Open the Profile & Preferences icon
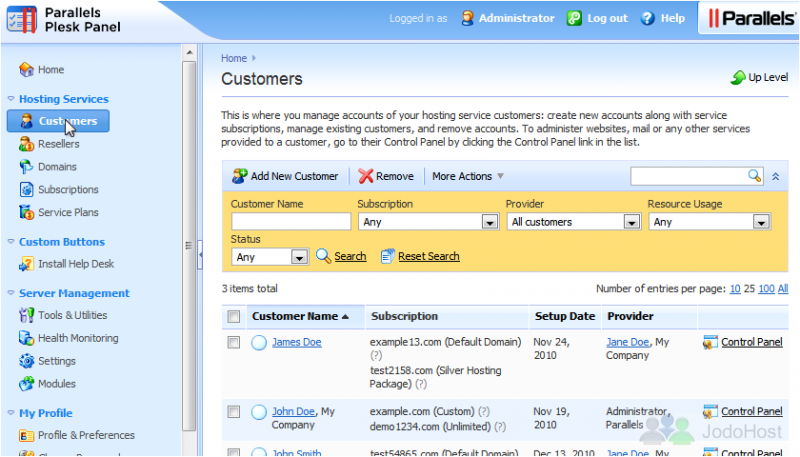800x457 pixels. [26, 435]
